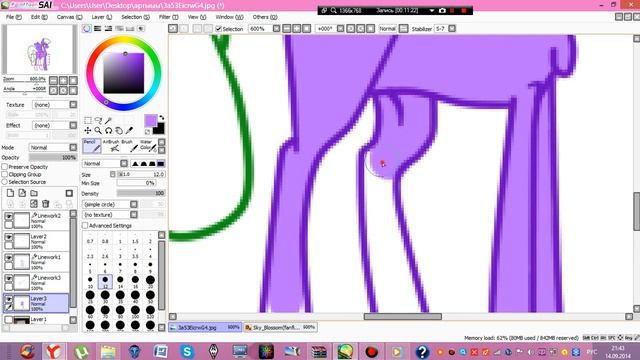Click the navigator canvas thumbnail
The width and height of the screenshot is (640, 360).
click(x=39, y=50)
